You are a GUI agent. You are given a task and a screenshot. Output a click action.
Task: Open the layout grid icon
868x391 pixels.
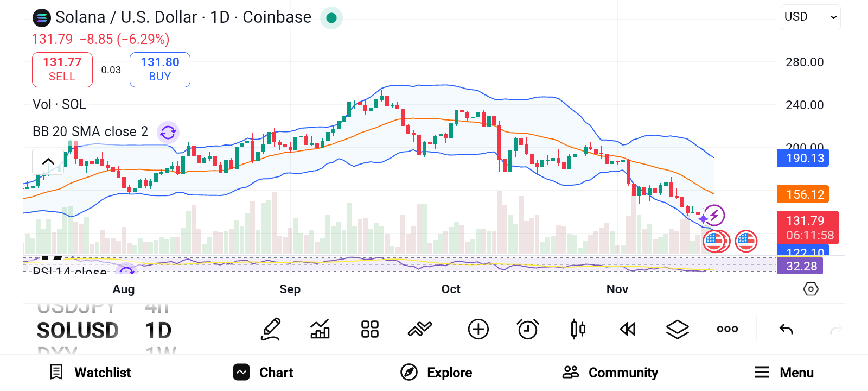click(x=370, y=329)
